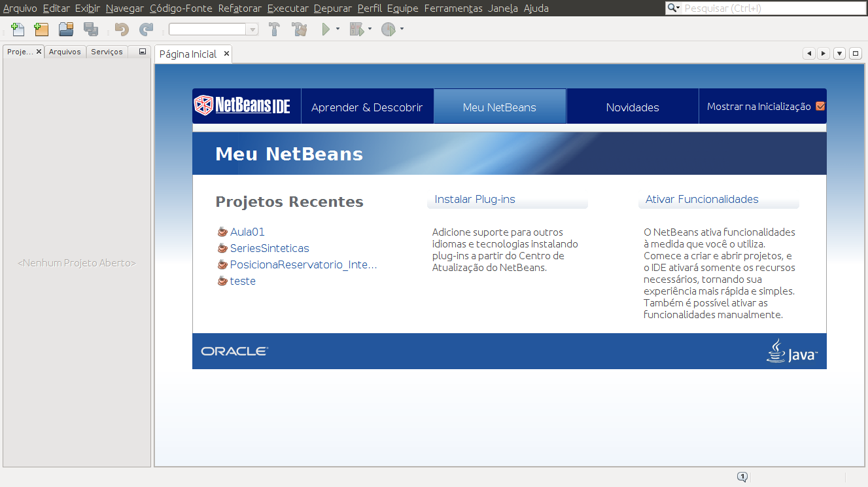Open recent project PosicionaReservatorio_Inte...

click(304, 264)
